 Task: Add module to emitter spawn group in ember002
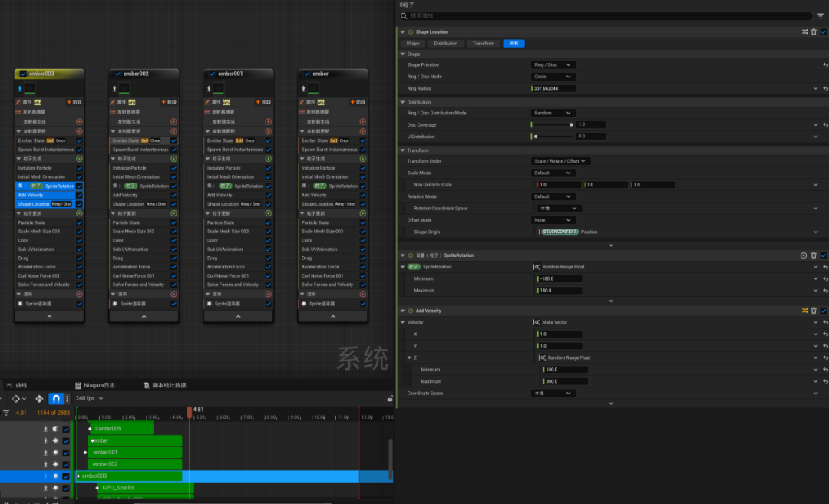coord(173,121)
